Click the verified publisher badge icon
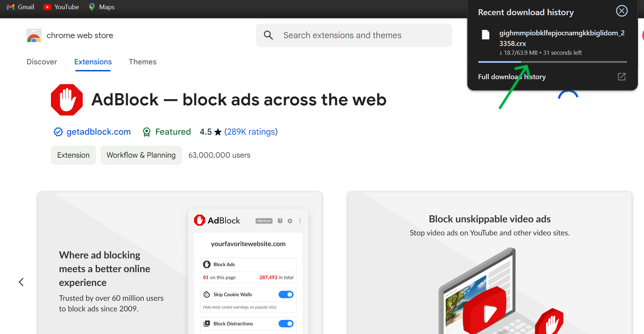Screen dimensions: 644x334 (x=58, y=132)
